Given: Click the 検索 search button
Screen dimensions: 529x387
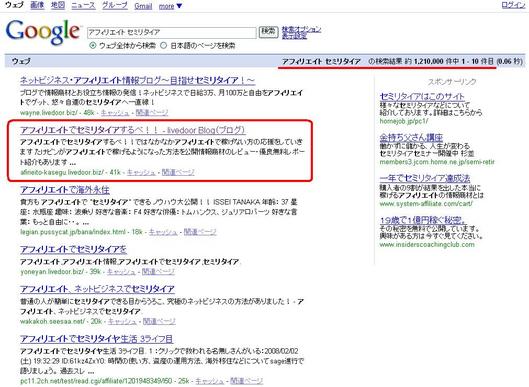Looking at the screenshot, I should 269,32.
